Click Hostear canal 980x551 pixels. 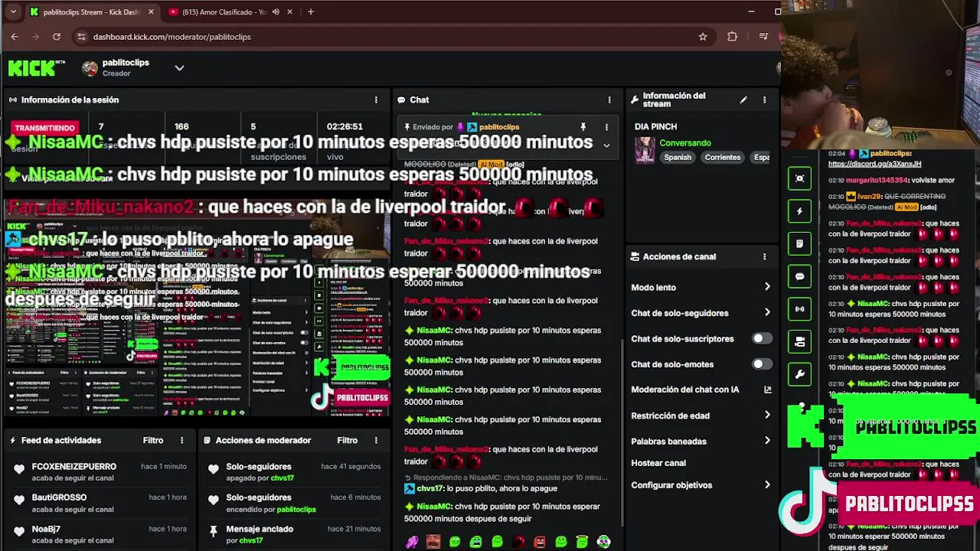tap(658, 463)
